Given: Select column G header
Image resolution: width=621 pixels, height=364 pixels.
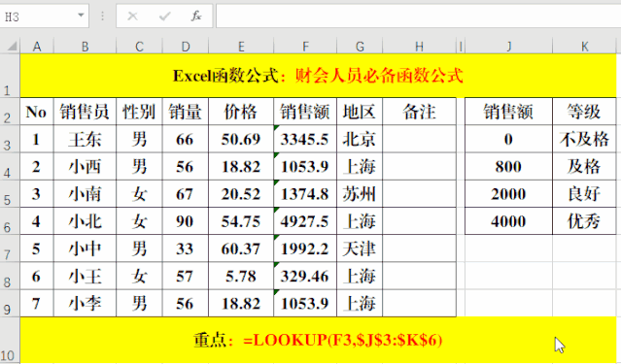Looking at the screenshot, I should [x=360, y=47].
